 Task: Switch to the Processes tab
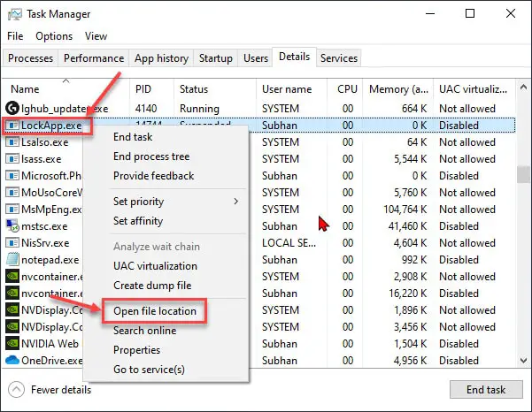[x=30, y=58]
